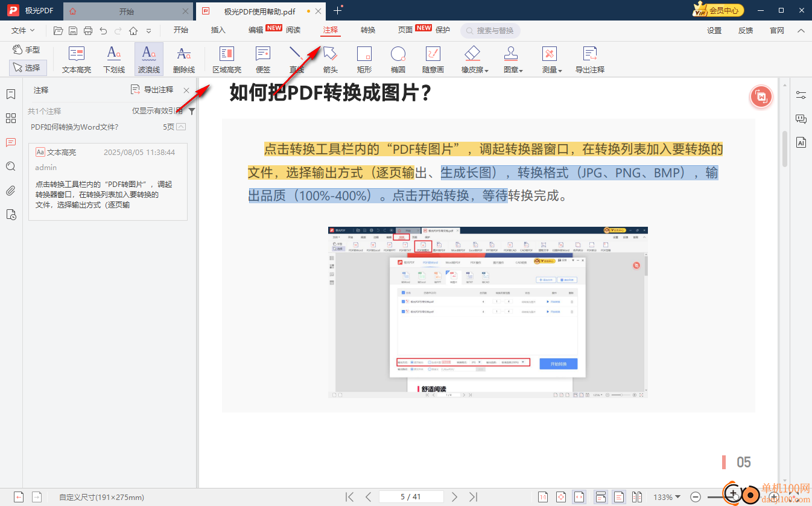The image size is (812, 506).
Task: Switch to 选择 select mode
Action: click(x=27, y=68)
